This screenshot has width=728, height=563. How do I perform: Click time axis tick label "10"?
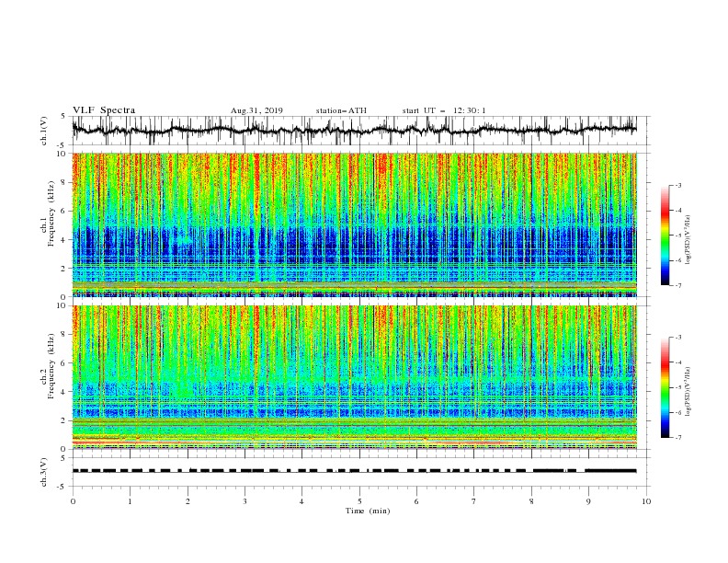point(646,501)
